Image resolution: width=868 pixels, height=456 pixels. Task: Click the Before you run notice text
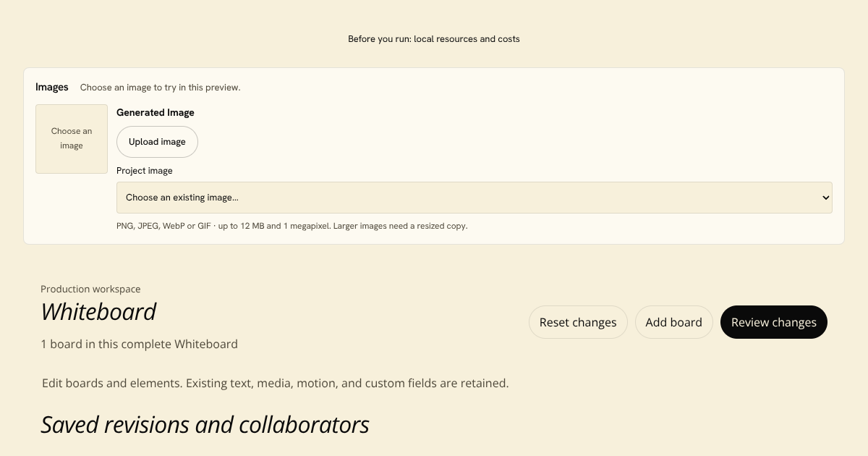pyautogui.click(x=434, y=39)
